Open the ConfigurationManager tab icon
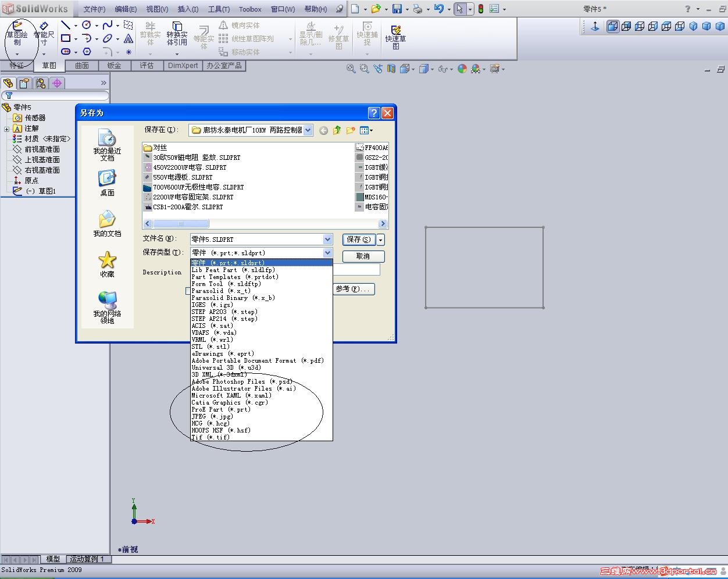The height and width of the screenshot is (579, 728). pyautogui.click(x=41, y=83)
